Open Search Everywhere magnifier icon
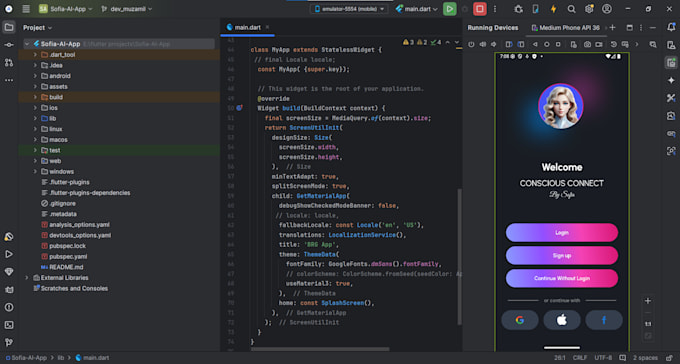Image resolution: width=680 pixels, height=364 pixels. click(x=572, y=9)
